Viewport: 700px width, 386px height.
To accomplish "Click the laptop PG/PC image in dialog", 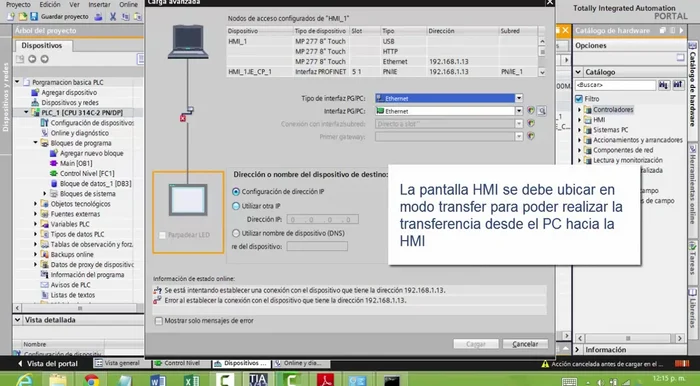I will [188, 42].
